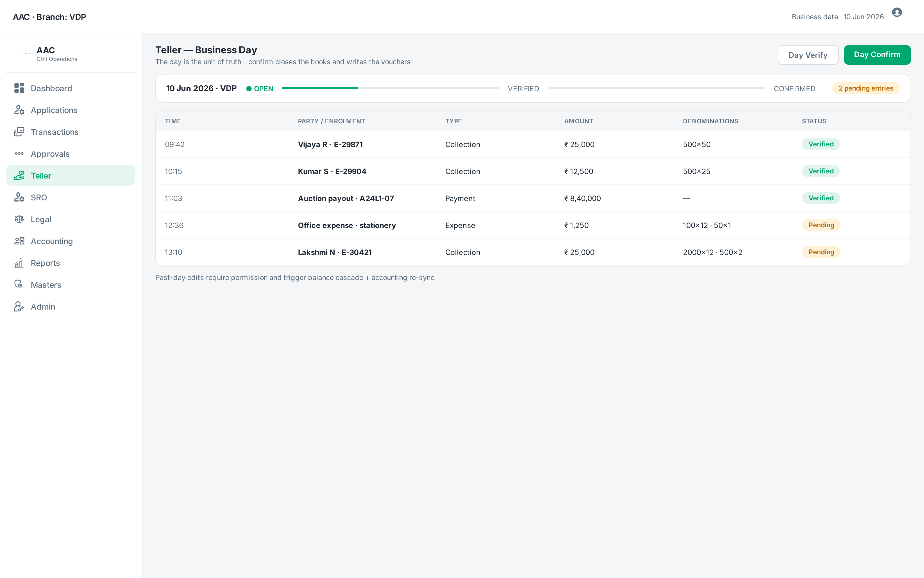Click the Expense type cell
The width and height of the screenshot is (924, 578).
point(460,225)
